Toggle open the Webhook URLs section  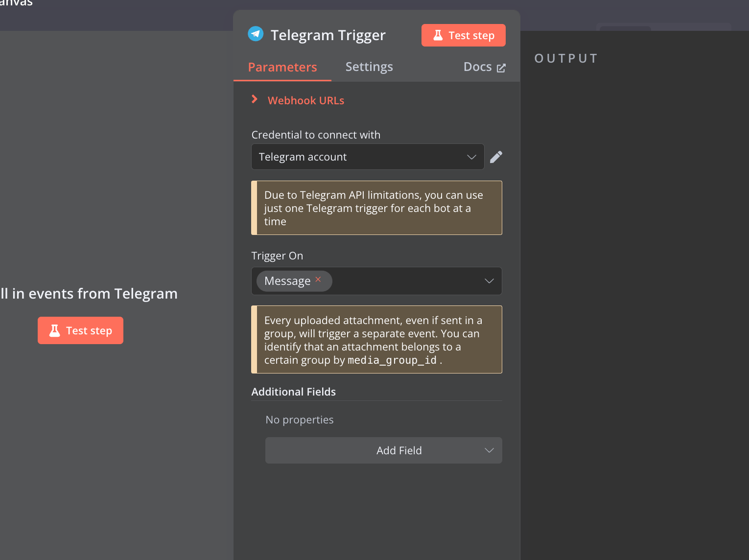pyautogui.click(x=305, y=100)
